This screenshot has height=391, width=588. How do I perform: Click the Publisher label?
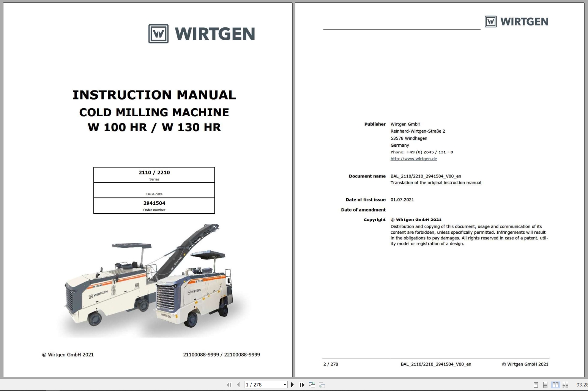tap(375, 124)
